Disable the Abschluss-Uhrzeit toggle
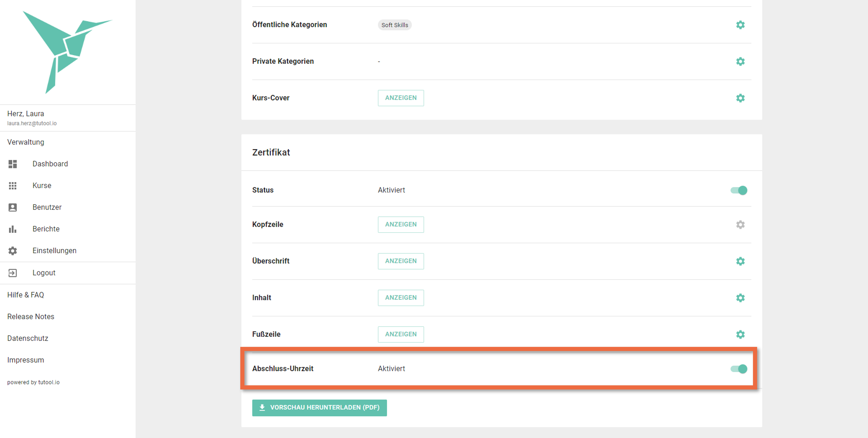This screenshot has width=868, height=438. (739, 369)
